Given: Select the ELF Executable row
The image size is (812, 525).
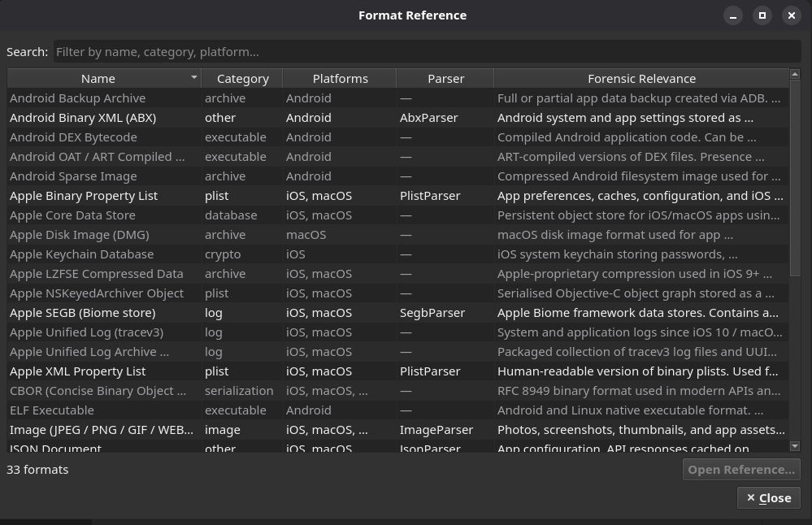Looking at the screenshot, I should click(397, 410).
